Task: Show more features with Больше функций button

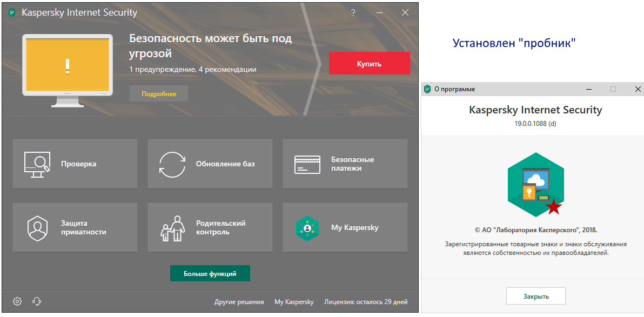Action: click(x=210, y=273)
